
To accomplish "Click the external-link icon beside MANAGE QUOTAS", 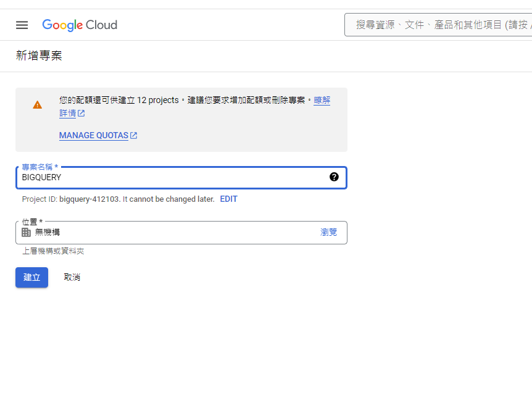I will click(x=134, y=135).
